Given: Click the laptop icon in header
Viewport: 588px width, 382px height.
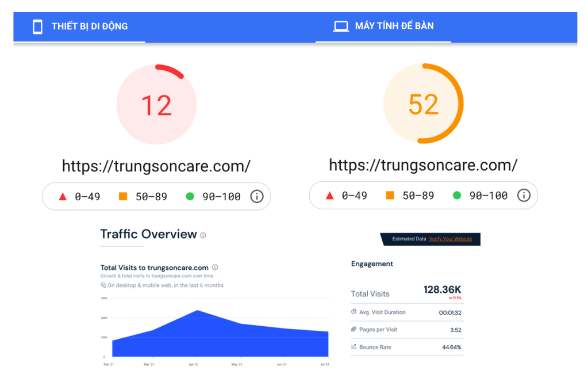Looking at the screenshot, I should (x=341, y=26).
